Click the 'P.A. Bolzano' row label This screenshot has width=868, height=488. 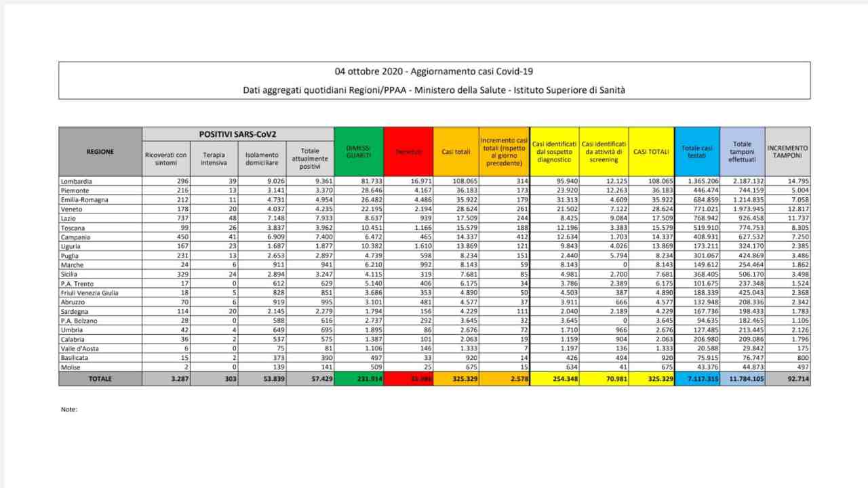point(79,321)
